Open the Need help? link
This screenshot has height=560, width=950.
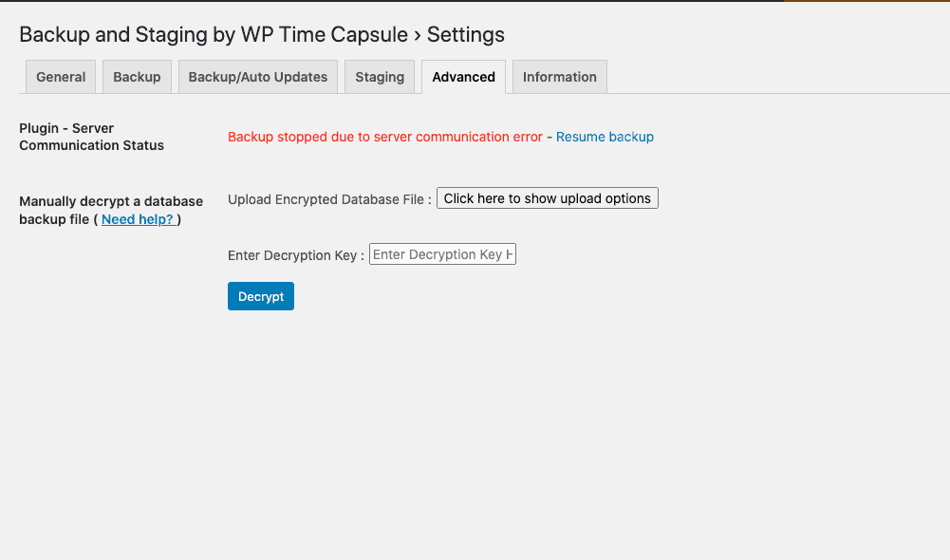click(x=137, y=219)
